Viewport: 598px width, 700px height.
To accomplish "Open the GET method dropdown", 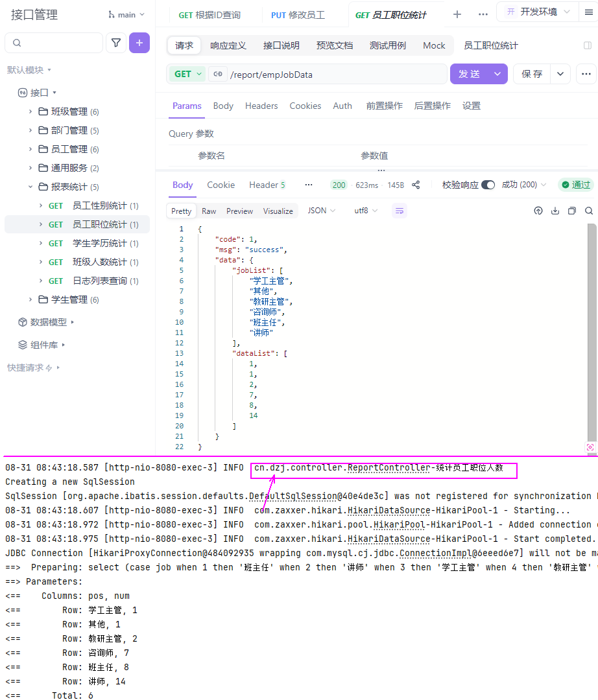I will click(188, 74).
